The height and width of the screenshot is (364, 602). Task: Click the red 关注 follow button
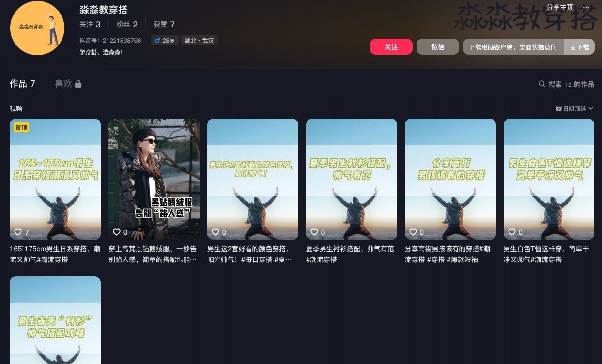click(x=391, y=47)
